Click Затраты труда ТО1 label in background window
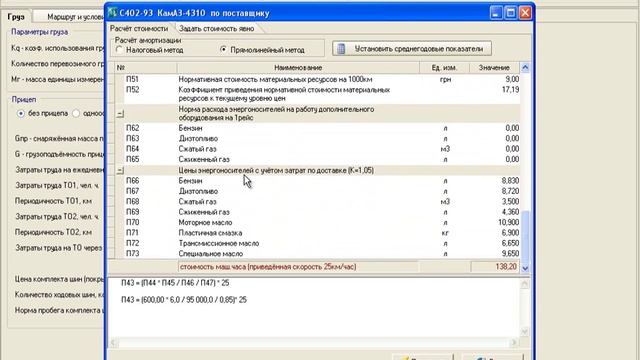The width and height of the screenshot is (640, 360). (x=57, y=185)
